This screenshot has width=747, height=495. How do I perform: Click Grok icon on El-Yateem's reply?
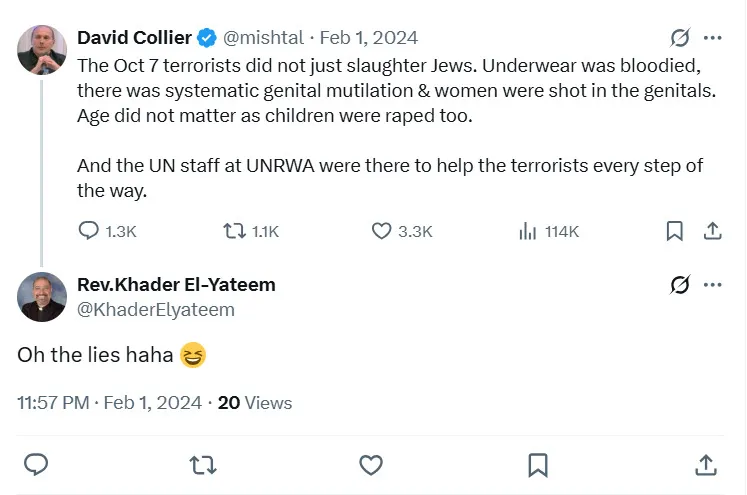[680, 285]
